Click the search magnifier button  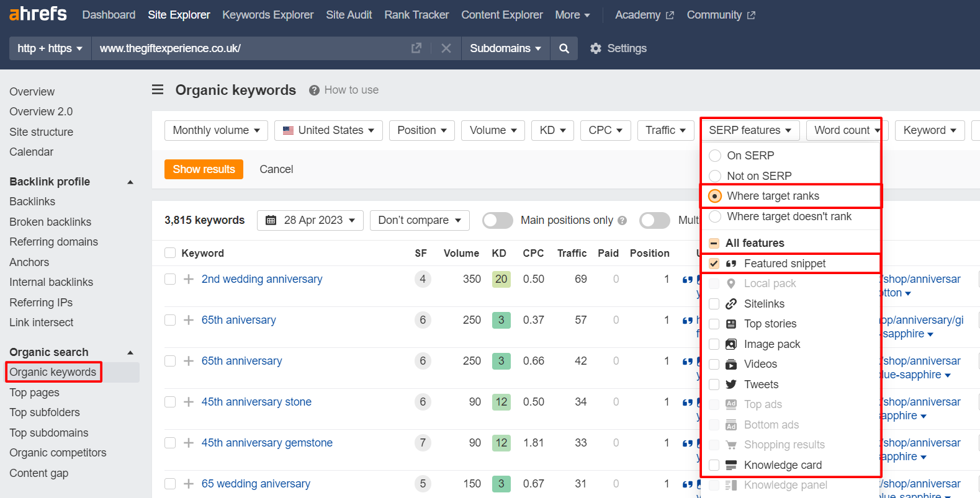point(564,48)
